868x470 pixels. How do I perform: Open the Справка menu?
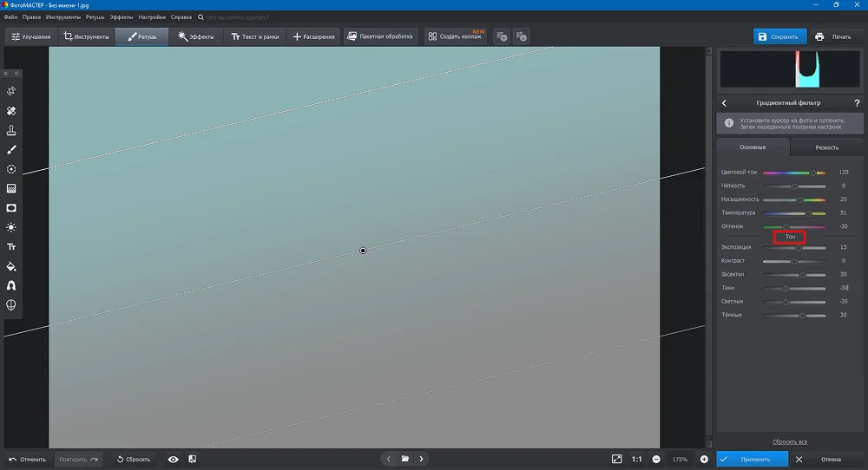(x=181, y=17)
